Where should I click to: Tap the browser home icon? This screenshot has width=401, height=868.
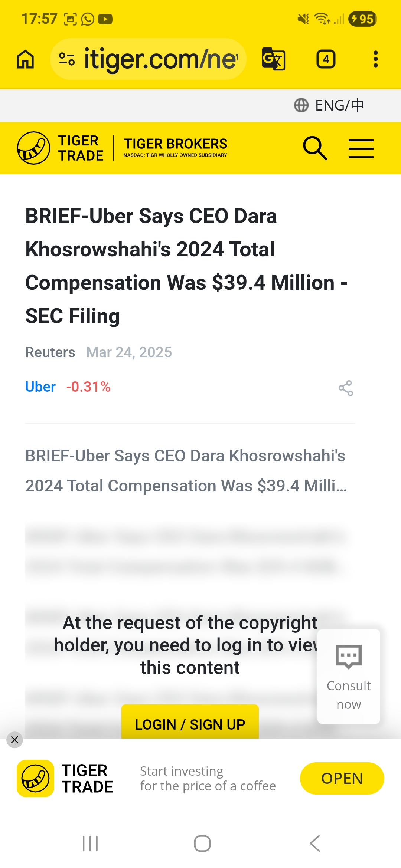pos(25,59)
